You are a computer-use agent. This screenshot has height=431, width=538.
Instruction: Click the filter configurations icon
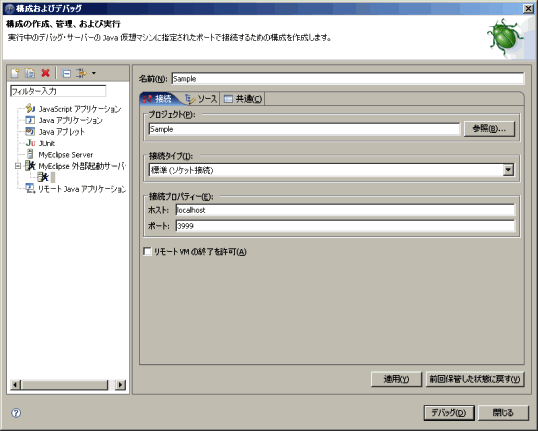click(81, 73)
